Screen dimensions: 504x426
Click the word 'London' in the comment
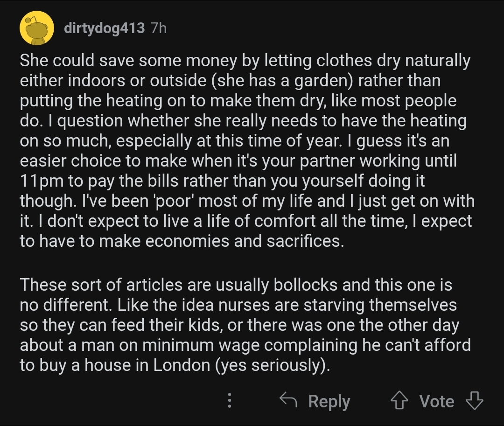point(182,365)
